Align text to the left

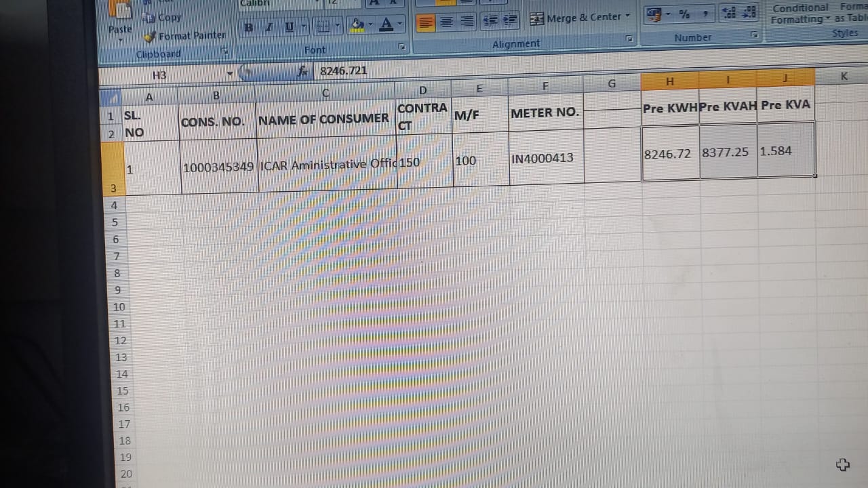pos(426,22)
